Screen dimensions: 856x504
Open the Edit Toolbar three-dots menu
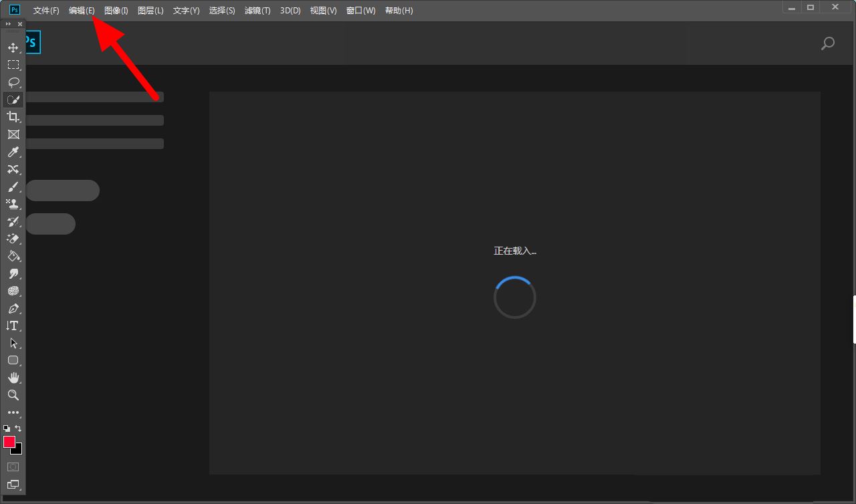(13, 412)
